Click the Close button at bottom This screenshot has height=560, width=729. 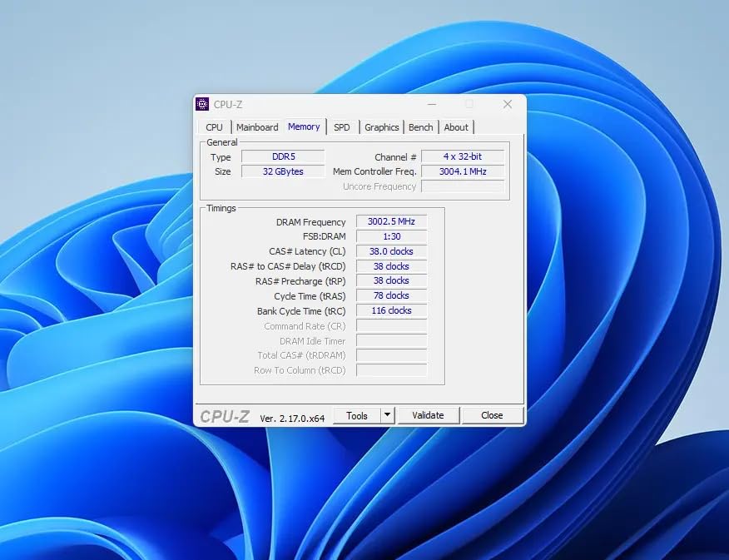point(492,415)
